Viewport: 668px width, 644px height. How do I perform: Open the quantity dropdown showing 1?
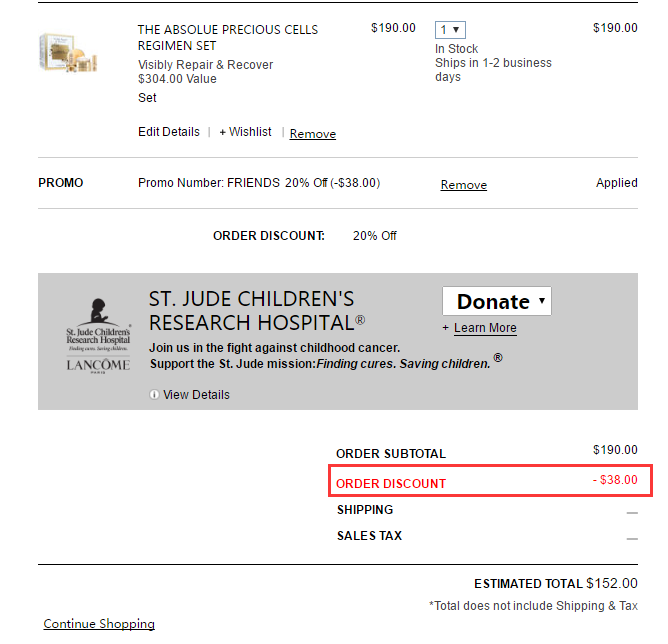point(450,30)
